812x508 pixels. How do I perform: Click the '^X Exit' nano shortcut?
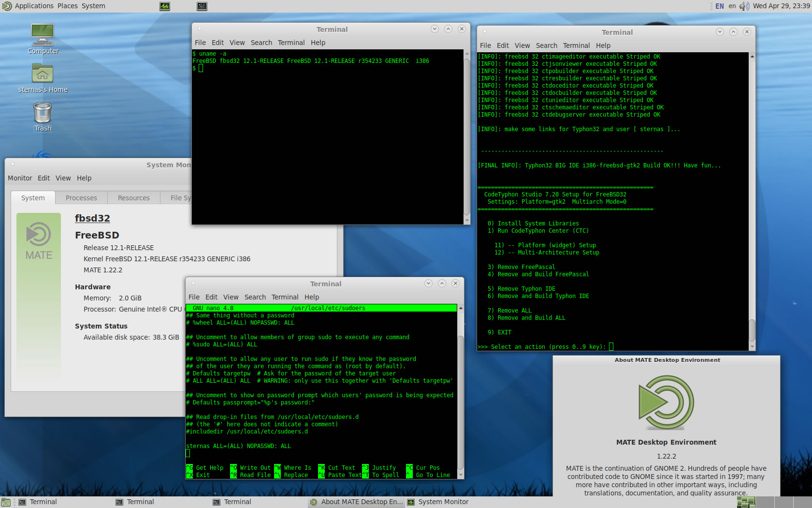click(198, 475)
